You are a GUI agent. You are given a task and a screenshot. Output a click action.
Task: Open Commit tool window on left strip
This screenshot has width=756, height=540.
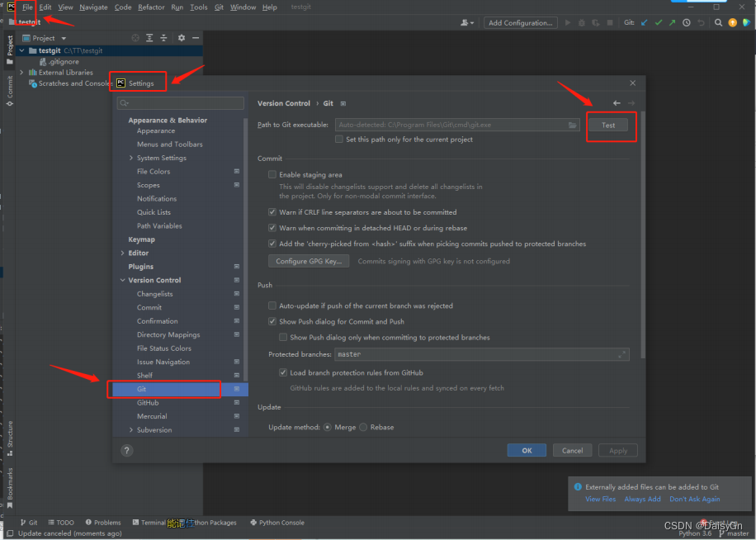tap(10, 91)
